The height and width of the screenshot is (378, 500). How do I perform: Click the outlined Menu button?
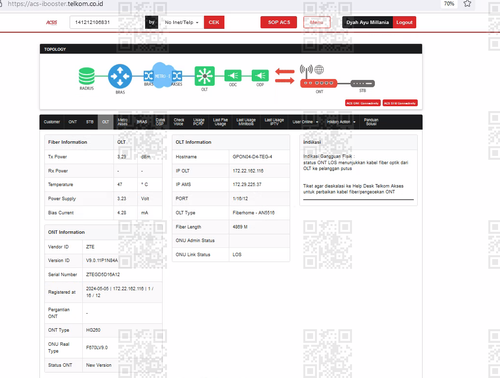(317, 22)
